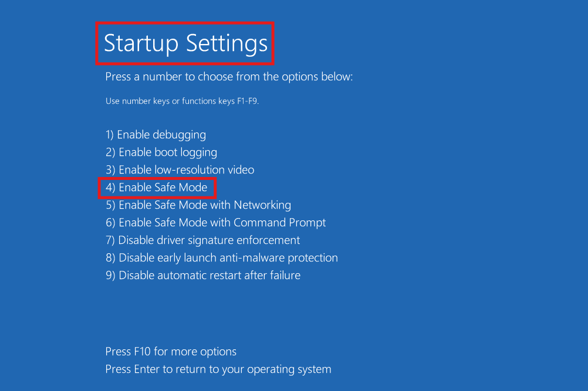The height and width of the screenshot is (391, 588).
Task: Select Enable debugging option
Action: [x=156, y=134]
